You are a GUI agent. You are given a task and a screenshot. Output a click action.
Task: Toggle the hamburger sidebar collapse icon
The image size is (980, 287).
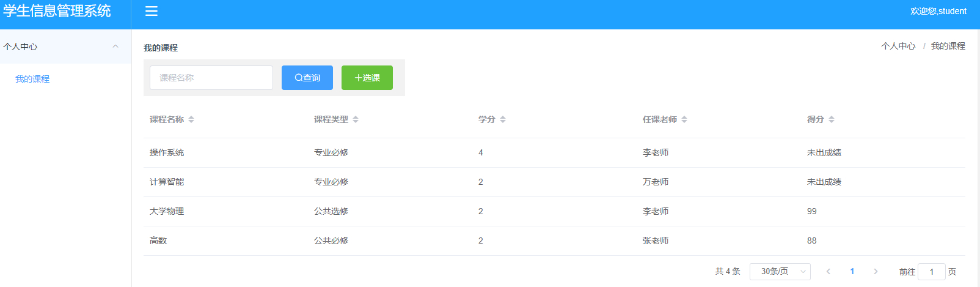(x=152, y=11)
